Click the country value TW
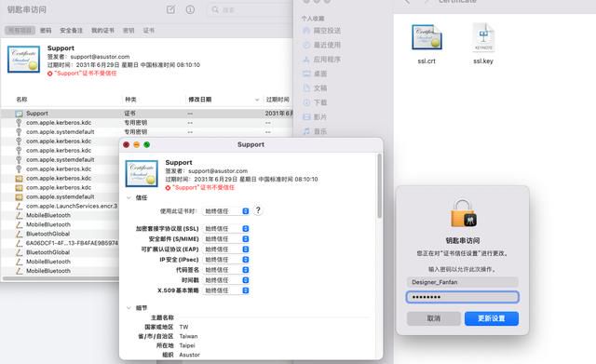Image resolution: width=596 pixels, height=364 pixels. click(x=183, y=327)
